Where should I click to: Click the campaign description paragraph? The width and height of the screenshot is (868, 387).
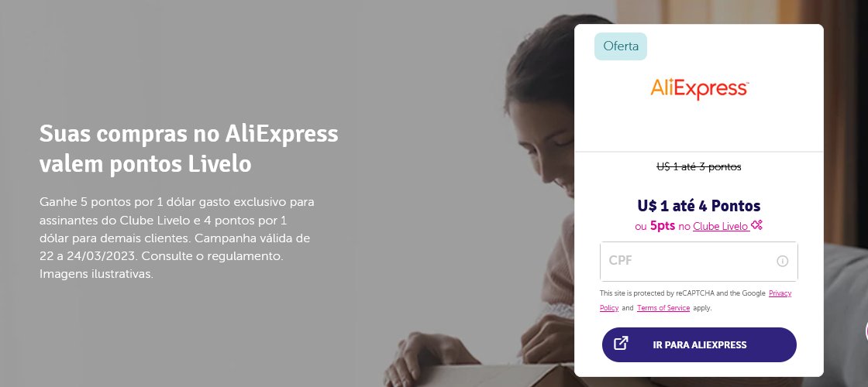177,238
